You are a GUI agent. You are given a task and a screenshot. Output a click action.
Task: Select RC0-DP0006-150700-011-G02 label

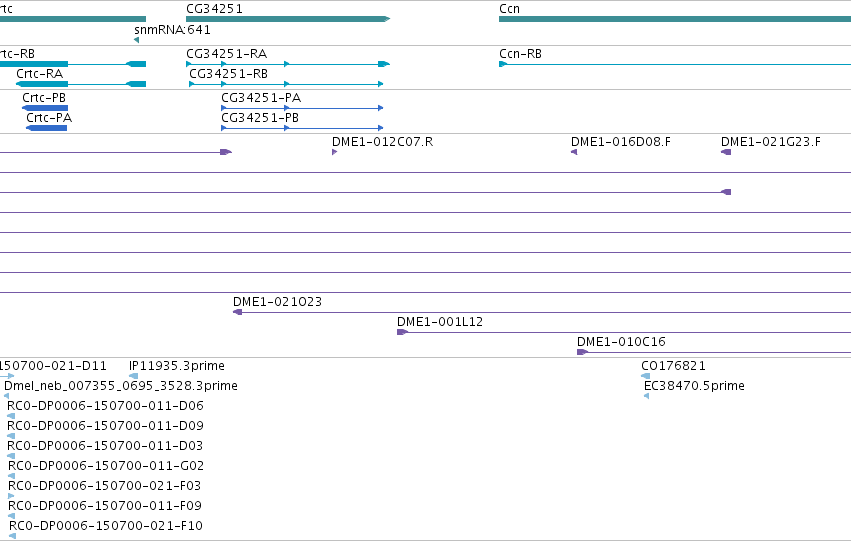tap(106, 466)
